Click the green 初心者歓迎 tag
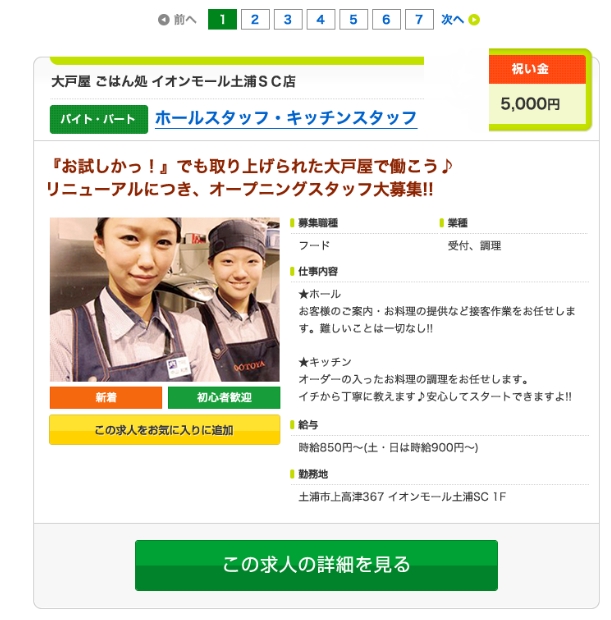611x620 pixels. pyautogui.click(x=224, y=397)
